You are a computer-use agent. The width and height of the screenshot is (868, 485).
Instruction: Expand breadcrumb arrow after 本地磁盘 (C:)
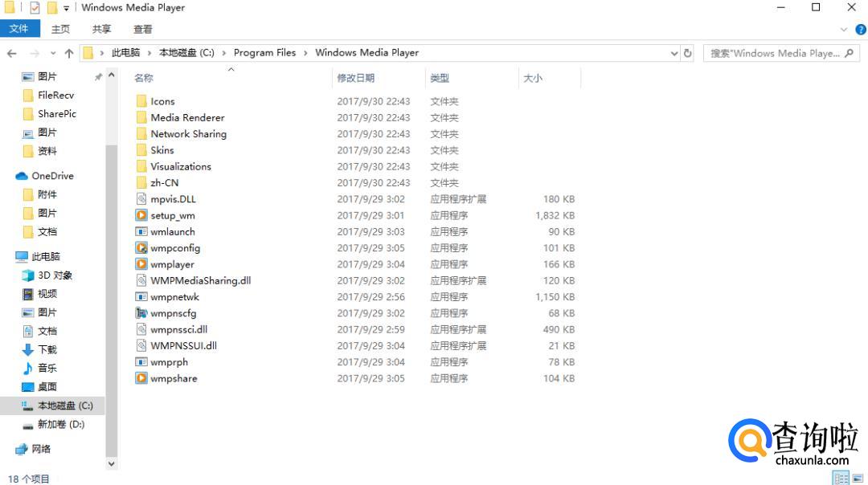pyautogui.click(x=223, y=53)
